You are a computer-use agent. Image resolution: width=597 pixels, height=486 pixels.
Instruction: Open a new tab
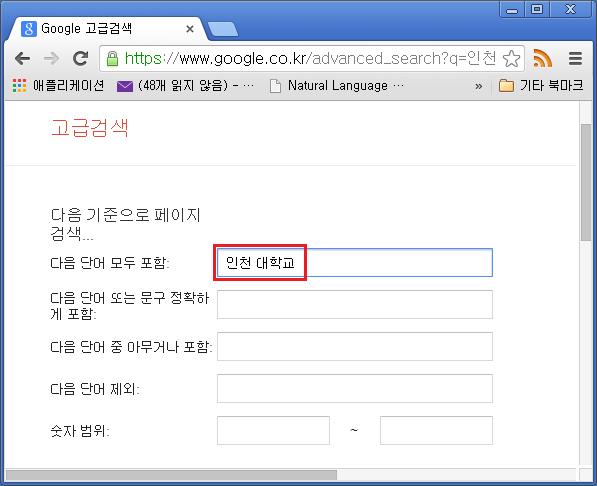click(223, 29)
